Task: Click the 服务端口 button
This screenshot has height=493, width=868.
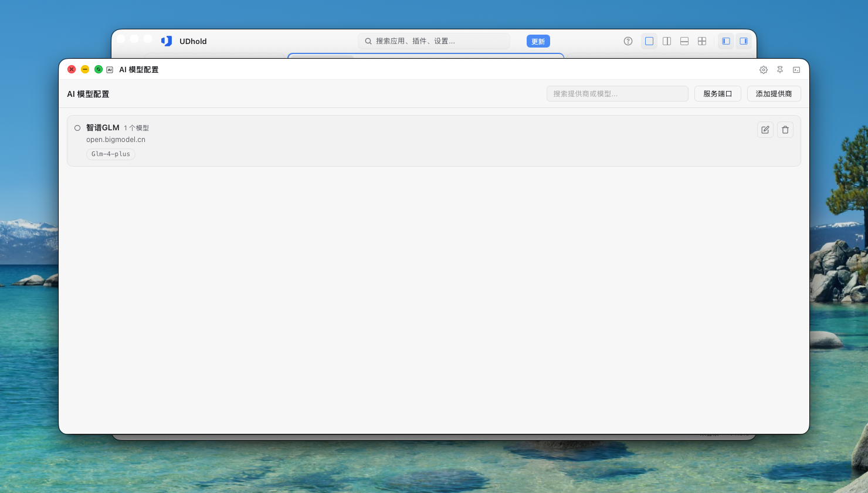Action: (x=718, y=94)
